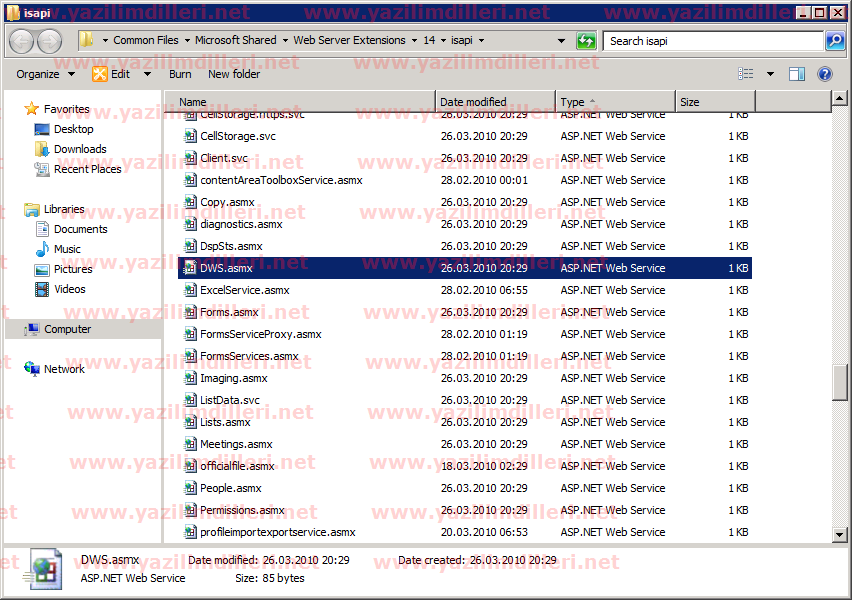The image size is (852, 600).
Task: Click the Desktop icon in Favorites
Action: [x=42, y=129]
